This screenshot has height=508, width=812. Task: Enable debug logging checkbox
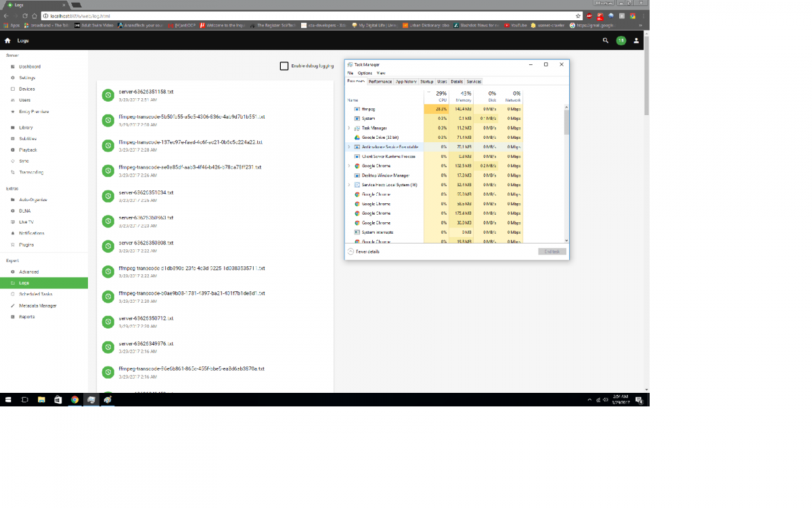pyautogui.click(x=284, y=66)
